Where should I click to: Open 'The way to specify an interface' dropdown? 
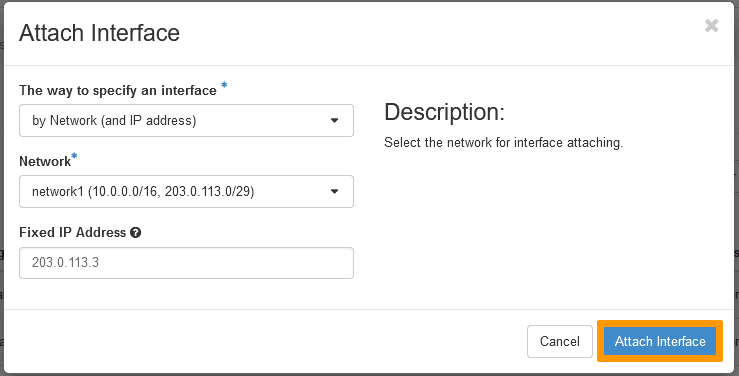(x=186, y=121)
